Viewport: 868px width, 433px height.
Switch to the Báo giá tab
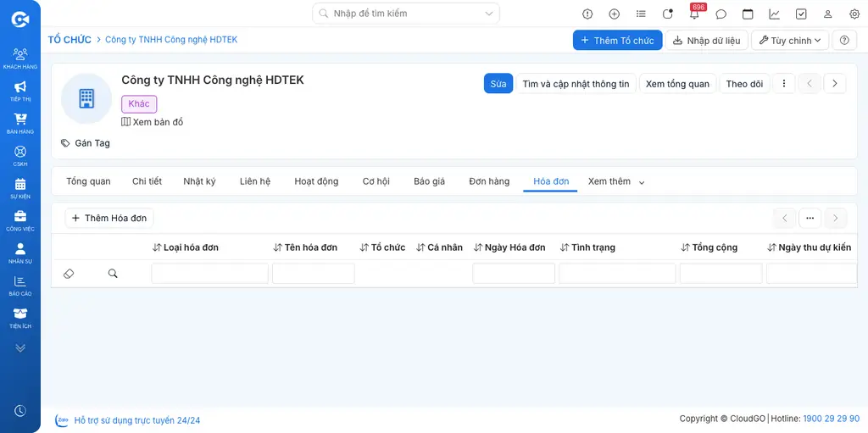(429, 181)
